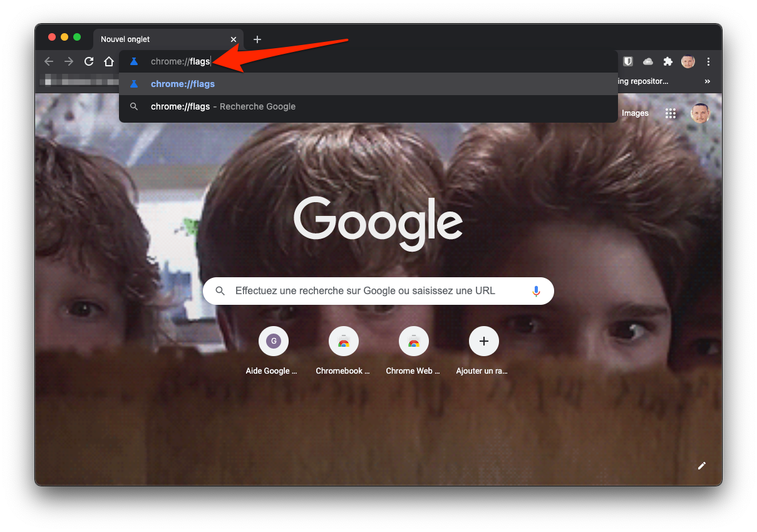Click the magnifier icon in the search box
Viewport: 757px width, 532px height.
220,291
